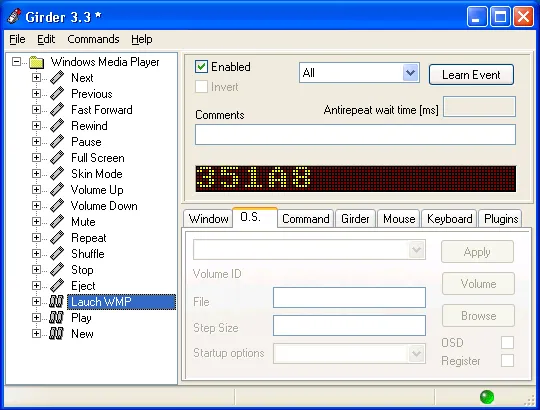Click the command icon beside Repeat
The width and height of the screenshot is (540, 410).
57,238
